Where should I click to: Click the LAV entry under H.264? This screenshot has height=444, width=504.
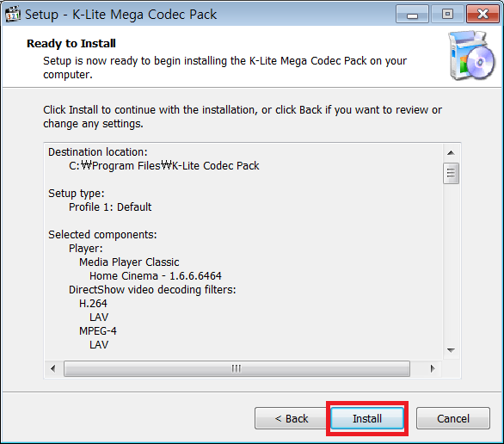click(x=99, y=318)
